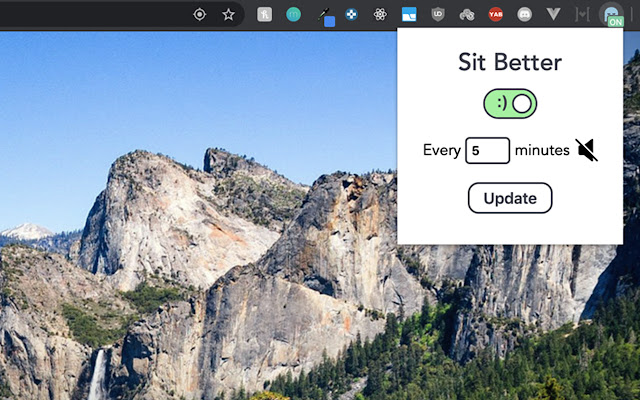640x400 pixels.
Task: Click the gray 'h' square extension icon
Action: [x=264, y=15]
